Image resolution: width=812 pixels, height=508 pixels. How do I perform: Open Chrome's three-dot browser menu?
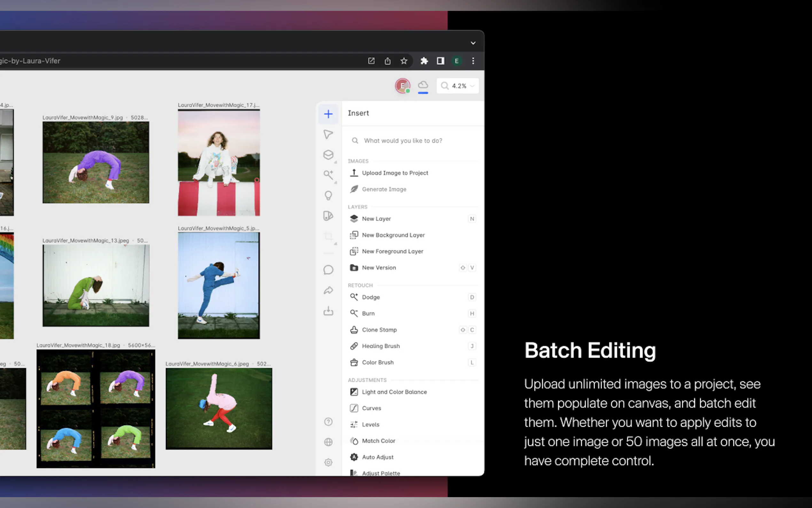[x=473, y=61]
